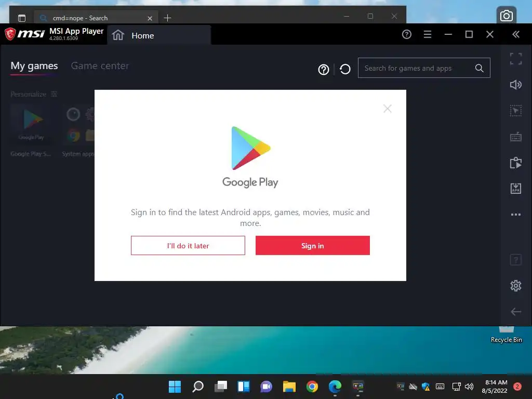Open the notification badge showing 2
The height and width of the screenshot is (399, 532).
[x=517, y=387]
